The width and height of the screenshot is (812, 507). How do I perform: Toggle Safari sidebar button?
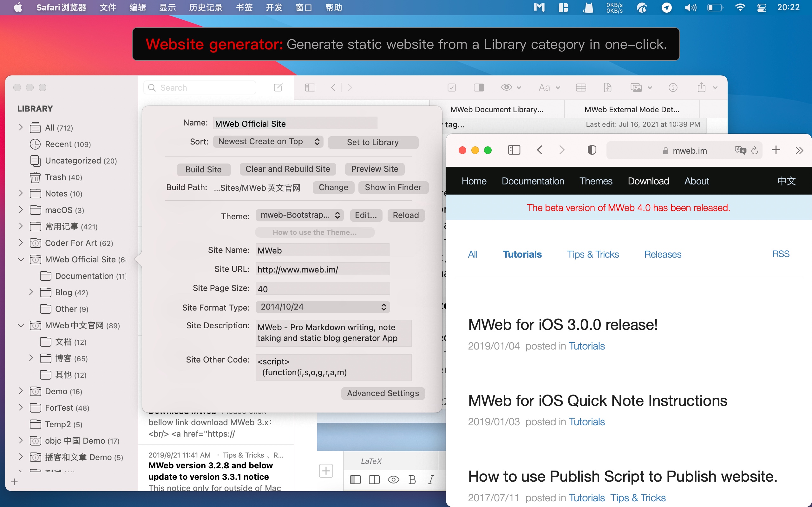coord(514,150)
